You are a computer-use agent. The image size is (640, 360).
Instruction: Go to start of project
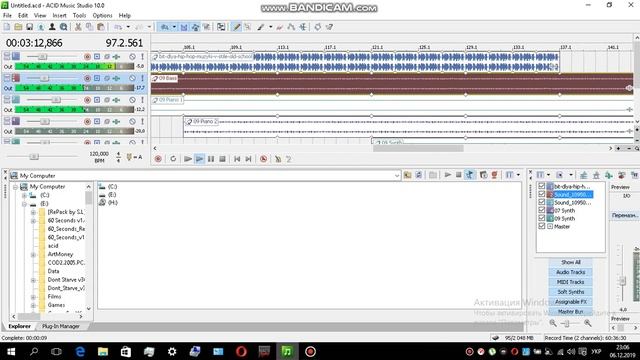(x=237, y=159)
